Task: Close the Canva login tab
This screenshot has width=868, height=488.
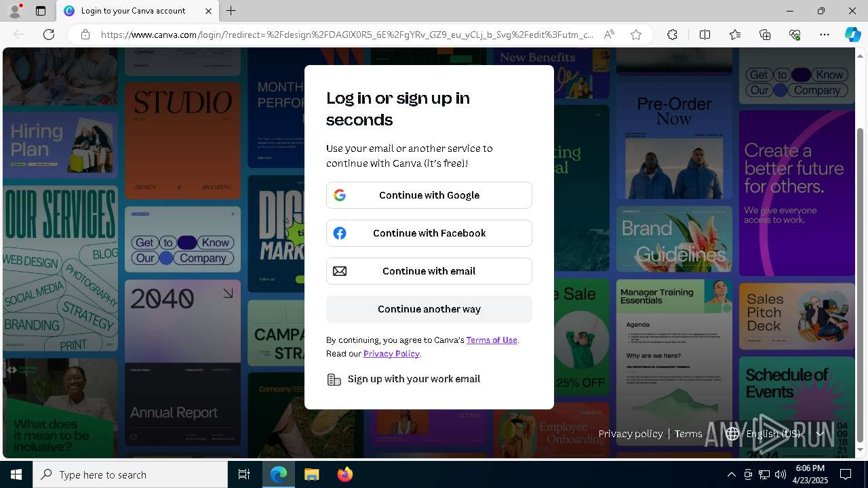Action: click(x=208, y=11)
